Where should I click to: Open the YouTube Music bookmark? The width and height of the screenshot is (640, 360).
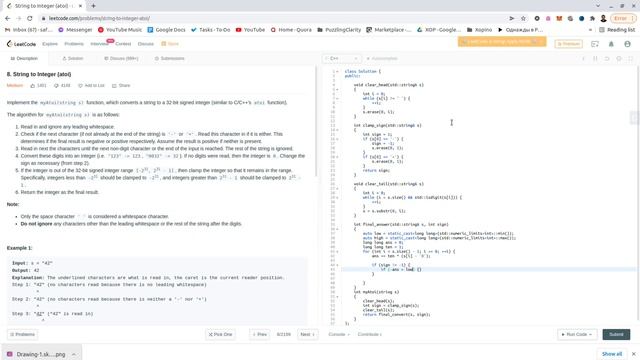(120, 30)
